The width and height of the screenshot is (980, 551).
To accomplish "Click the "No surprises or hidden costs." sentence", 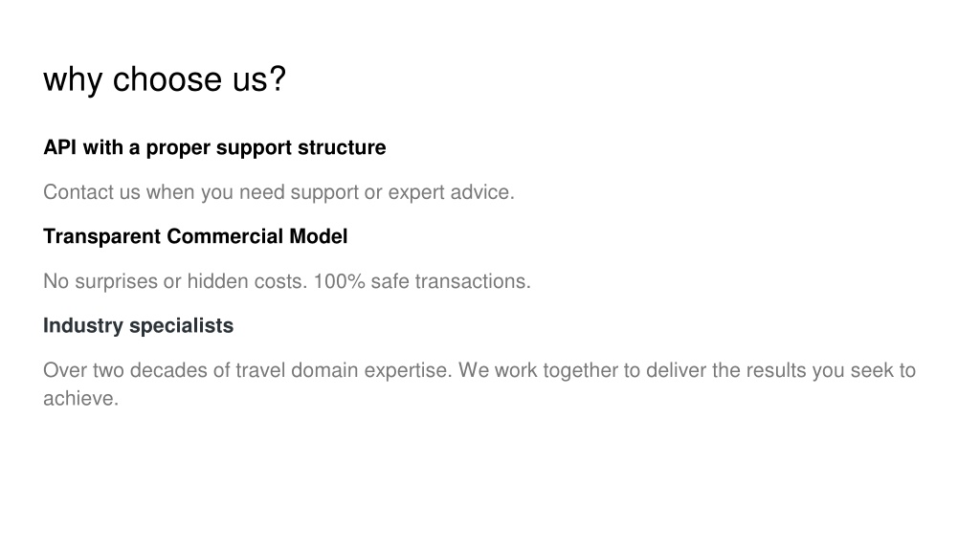I will [x=176, y=282].
